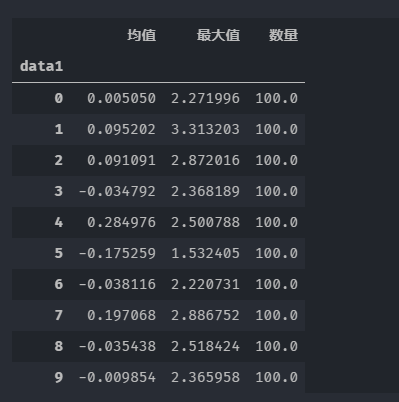Click max value 2.271996

click(205, 98)
